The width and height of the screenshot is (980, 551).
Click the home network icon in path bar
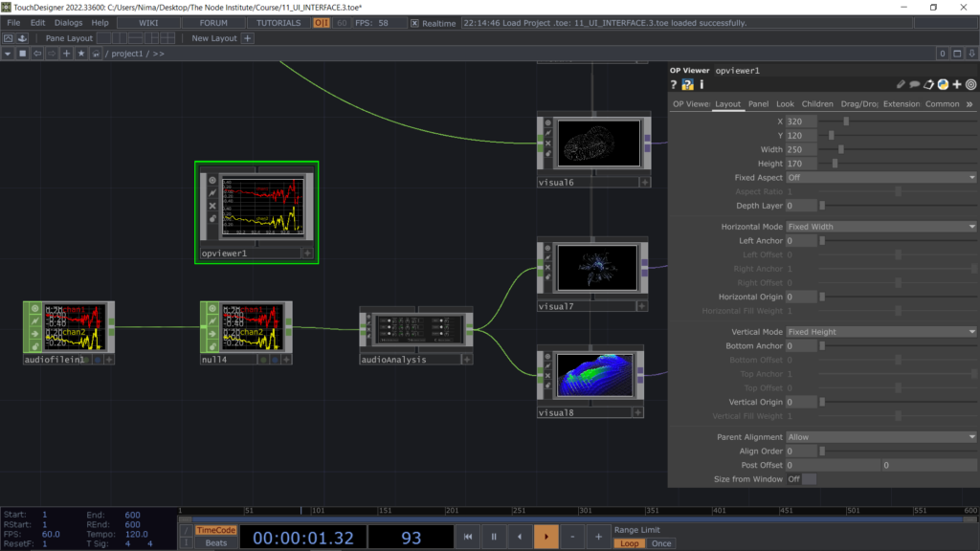click(96, 54)
